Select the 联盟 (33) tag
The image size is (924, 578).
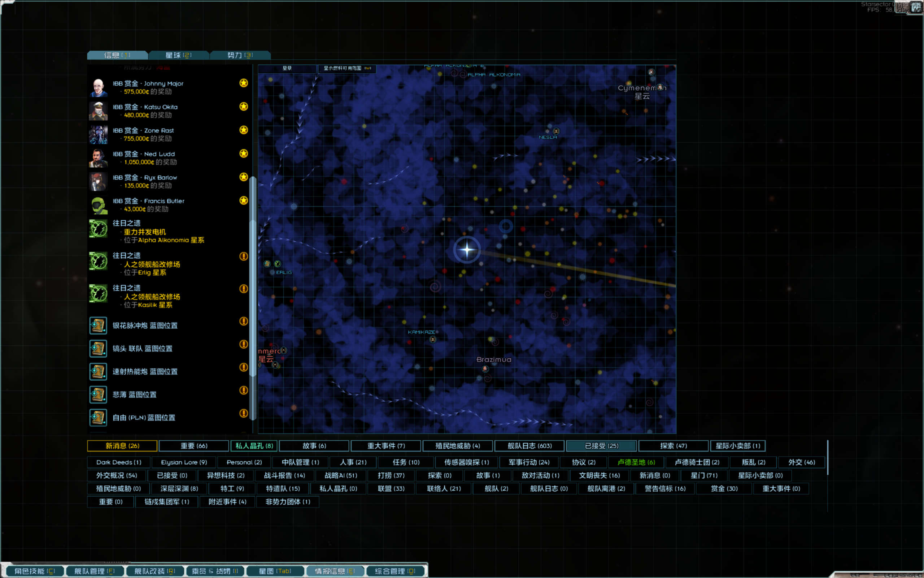click(x=391, y=488)
